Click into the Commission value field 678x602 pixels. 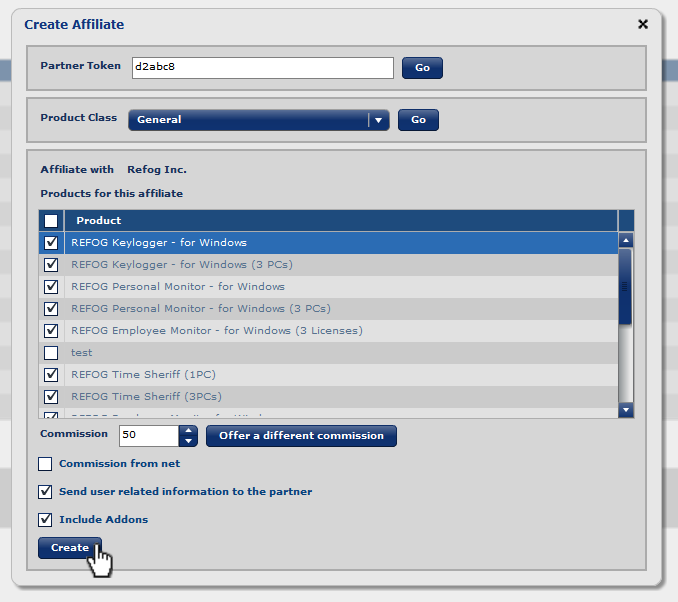tap(149, 435)
